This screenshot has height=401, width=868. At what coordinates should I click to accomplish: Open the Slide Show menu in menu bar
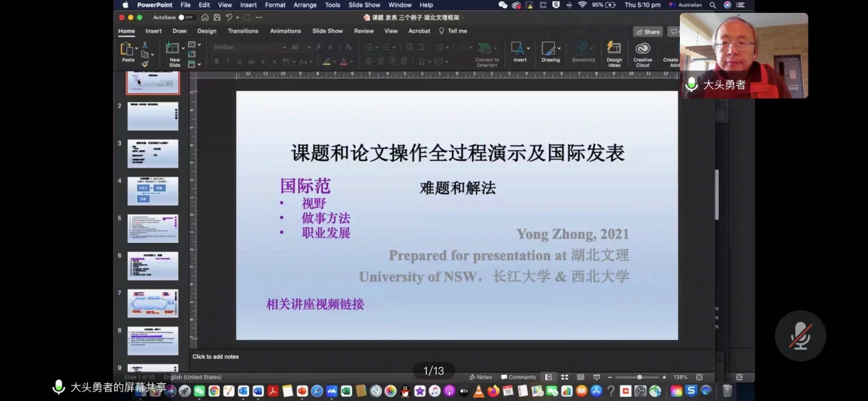tap(364, 5)
